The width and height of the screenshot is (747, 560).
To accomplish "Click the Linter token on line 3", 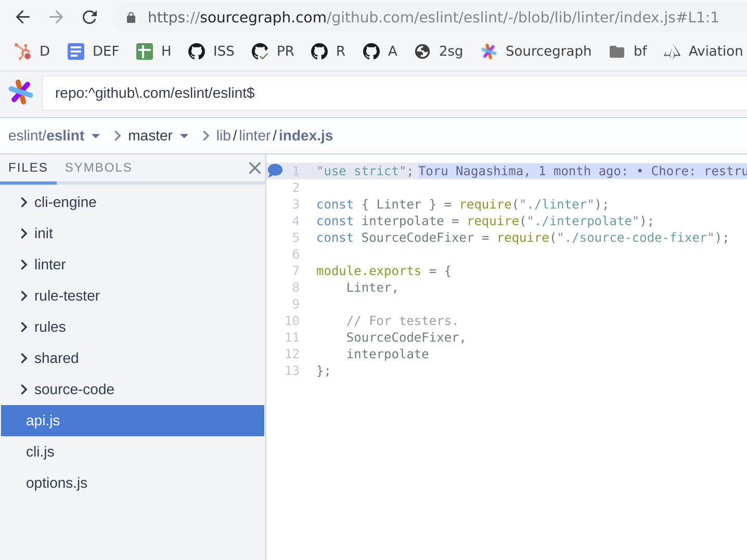I will coord(398,204).
